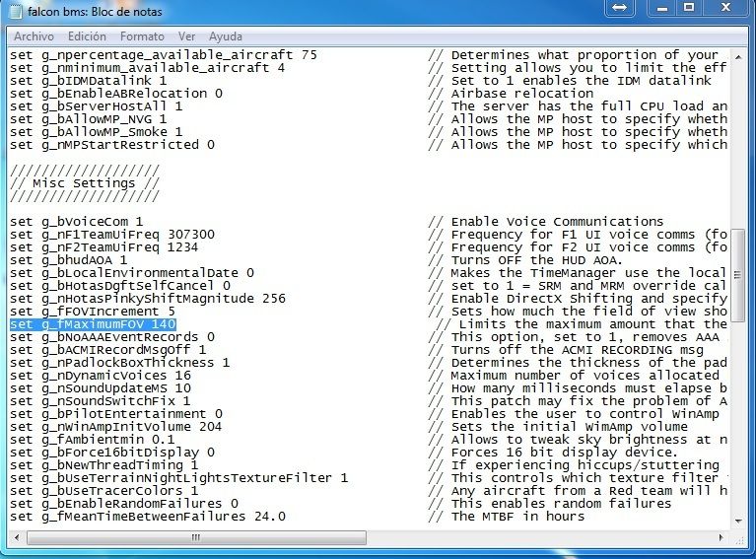Viewport: 756px width, 559px height.
Task: Click the vertical scrollbar down arrow
Action: (x=738, y=521)
